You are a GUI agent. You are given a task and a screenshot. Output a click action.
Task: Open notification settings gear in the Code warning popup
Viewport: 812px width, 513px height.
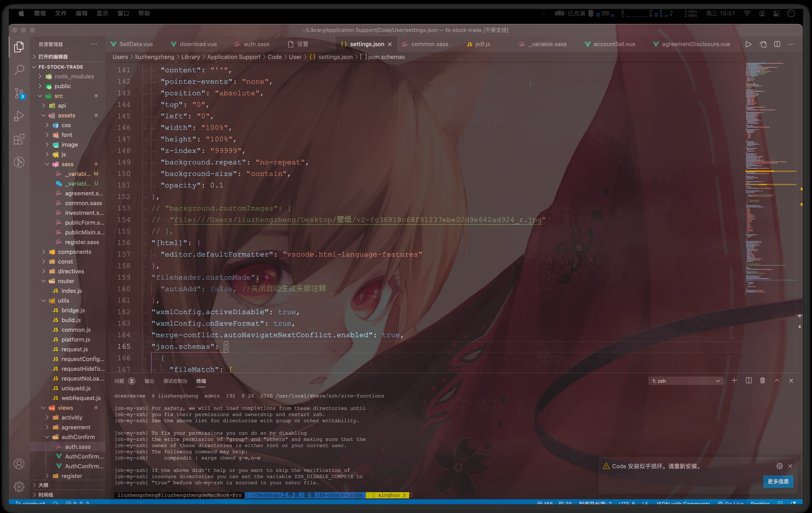point(779,466)
